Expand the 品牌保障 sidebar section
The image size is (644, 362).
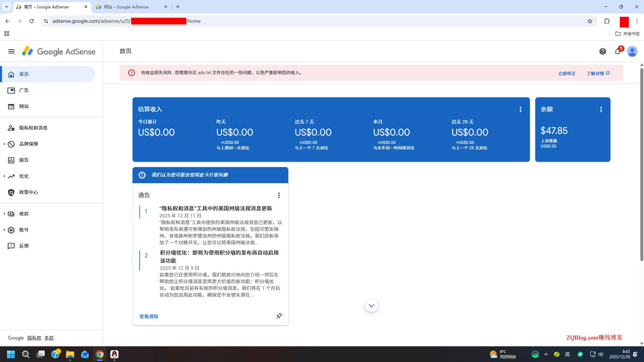[x=4, y=144]
